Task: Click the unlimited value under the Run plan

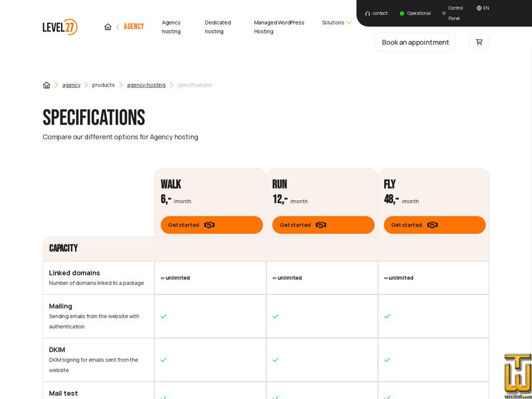Action: click(x=287, y=278)
